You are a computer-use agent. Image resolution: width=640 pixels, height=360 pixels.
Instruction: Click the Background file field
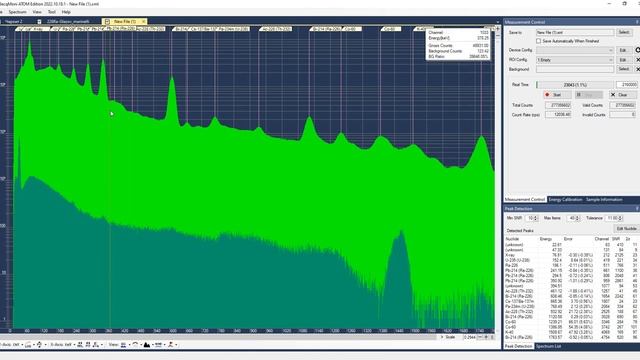click(575, 69)
